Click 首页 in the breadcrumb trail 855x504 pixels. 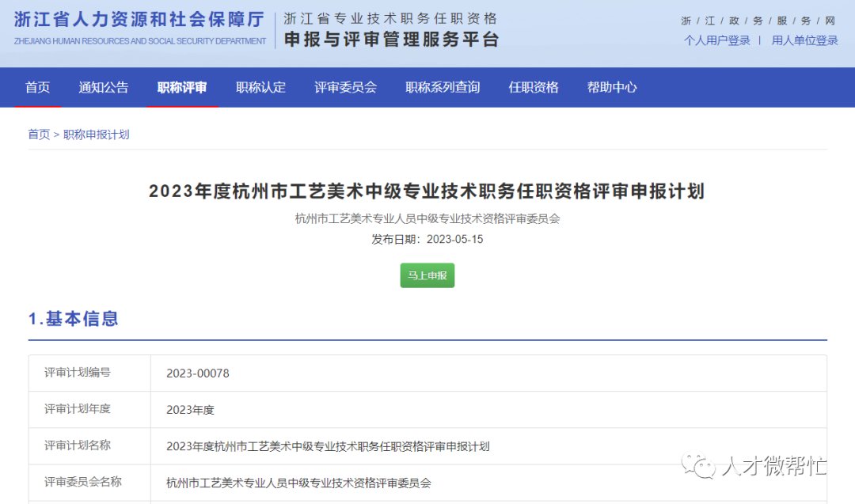38,134
